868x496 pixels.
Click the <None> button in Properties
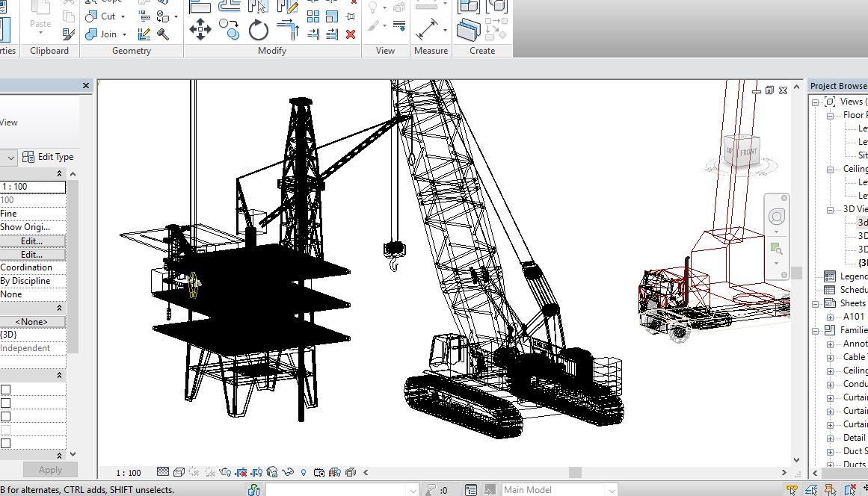tap(32, 321)
